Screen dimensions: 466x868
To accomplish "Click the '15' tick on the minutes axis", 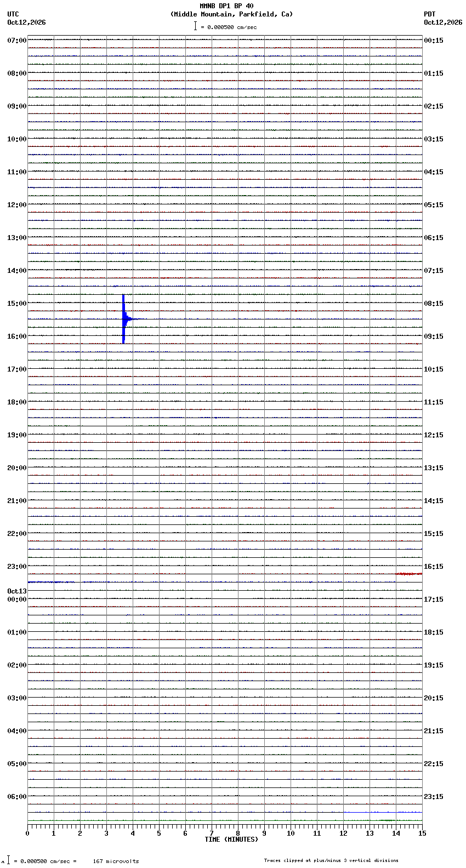I will click(x=422, y=833).
